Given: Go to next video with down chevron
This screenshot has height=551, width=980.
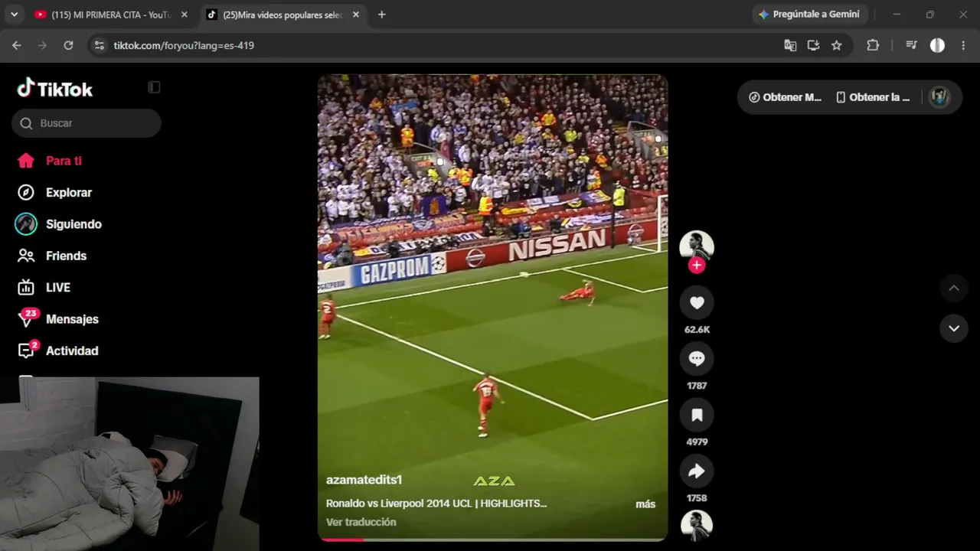Looking at the screenshot, I should tap(954, 328).
